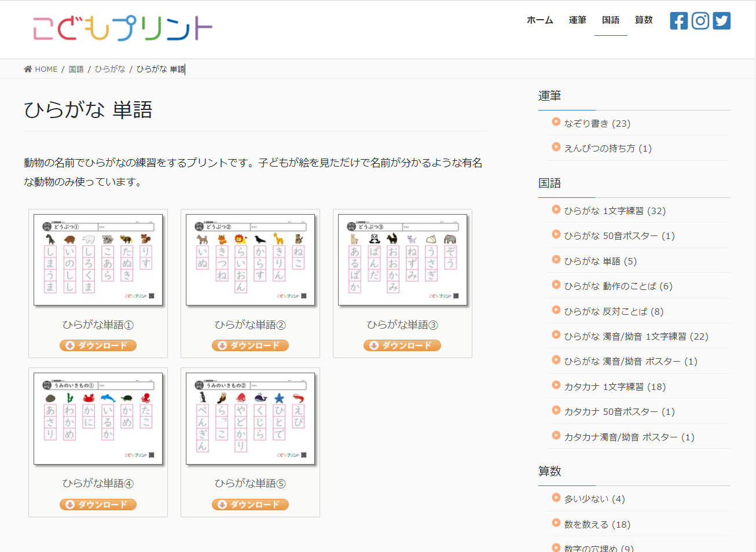Open ひらがな 反対ことば (8) category
Screen dimensions: 756x552
tap(614, 311)
